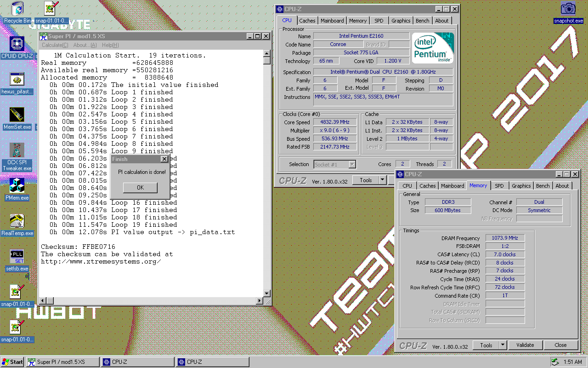Select the snapshot.exe desktop icon
588x368 pixels.
(x=568, y=12)
